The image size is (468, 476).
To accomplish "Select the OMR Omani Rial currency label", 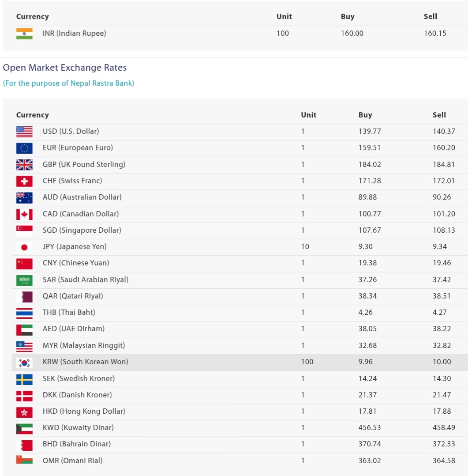I will 72,461.
